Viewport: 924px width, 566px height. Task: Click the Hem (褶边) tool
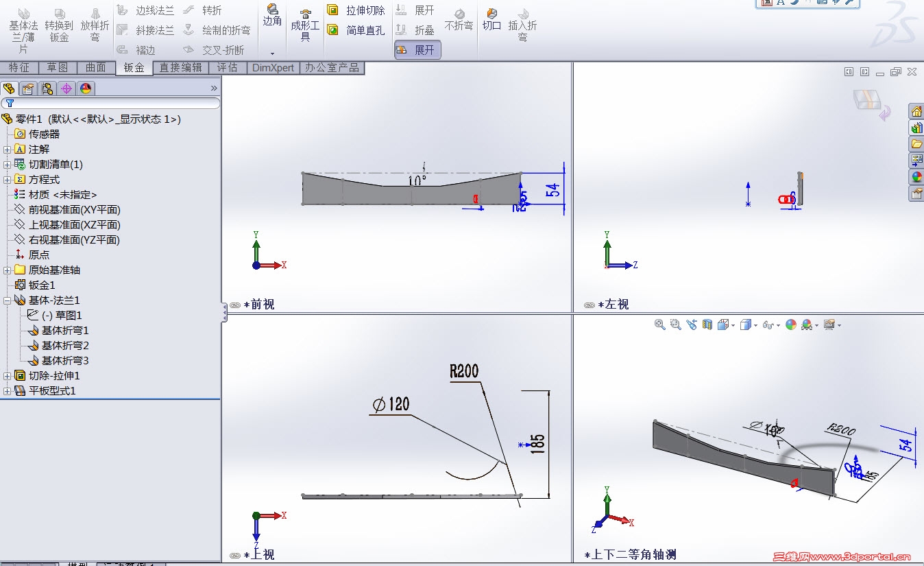136,50
